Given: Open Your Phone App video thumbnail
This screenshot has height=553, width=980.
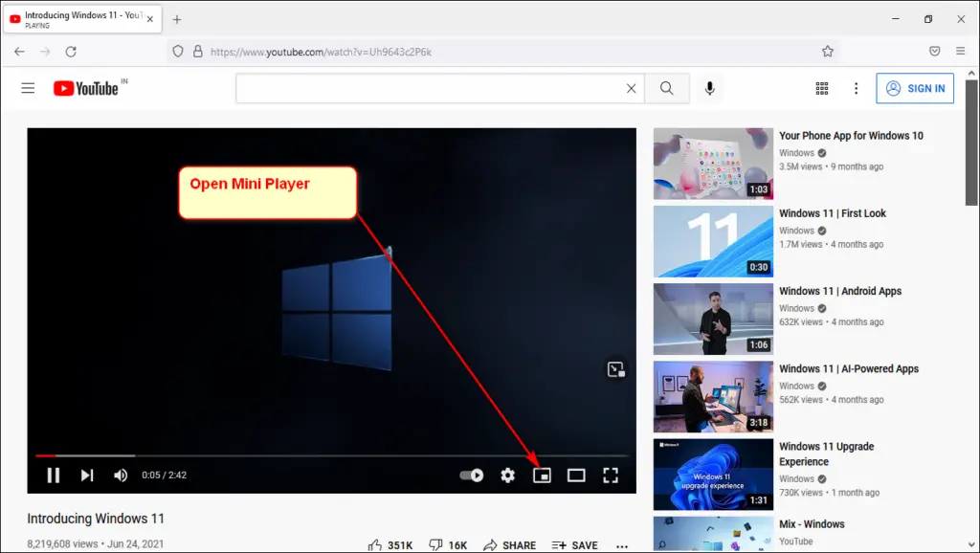Looking at the screenshot, I should (713, 164).
